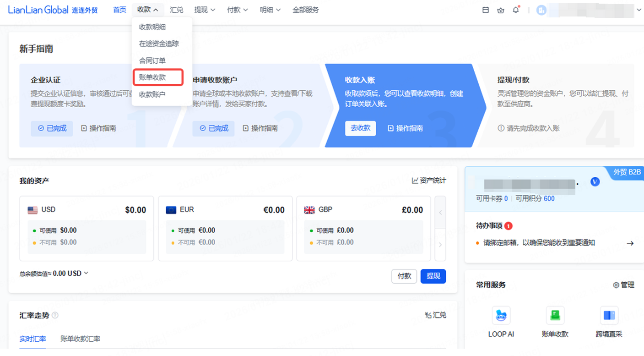Open the 请绑定邮箱 to-do reminder text
Image resolution: width=644 pixels, height=356 pixels.
point(539,243)
